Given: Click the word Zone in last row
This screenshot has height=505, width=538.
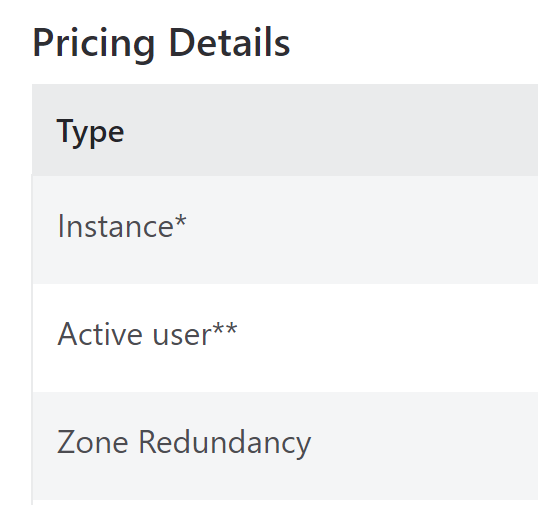Looking at the screenshot, I should click(x=93, y=442).
